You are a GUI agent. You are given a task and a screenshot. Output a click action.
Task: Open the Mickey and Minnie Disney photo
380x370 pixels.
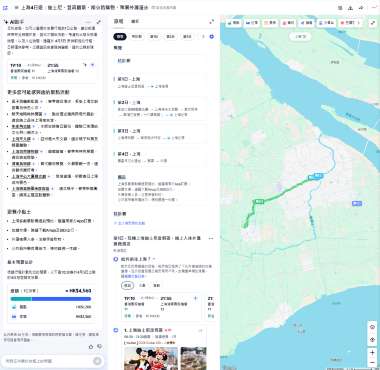(151, 358)
